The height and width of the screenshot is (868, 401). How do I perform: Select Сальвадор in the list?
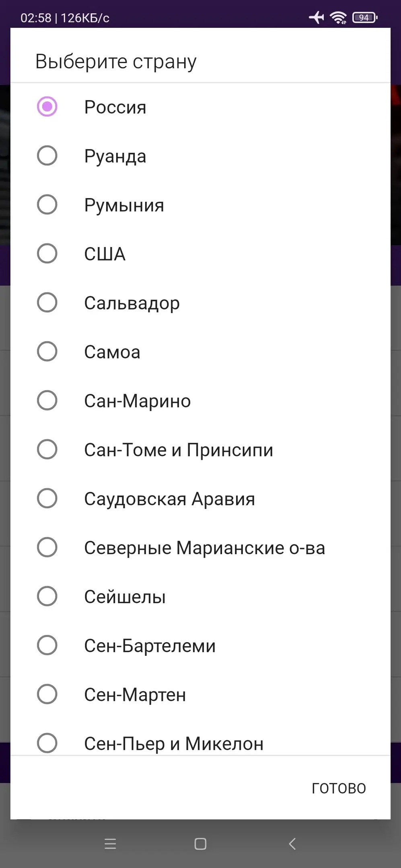pyautogui.click(x=47, y=303)
